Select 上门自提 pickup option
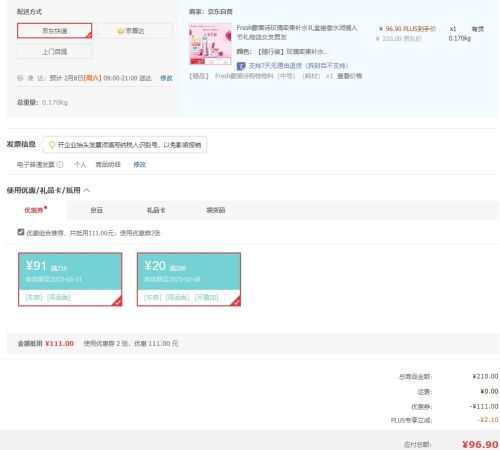The image size is (500, 450). tap(55, 52)
